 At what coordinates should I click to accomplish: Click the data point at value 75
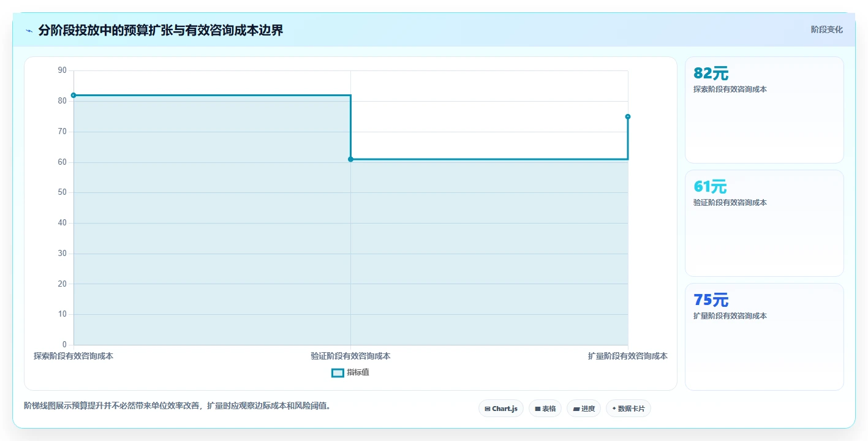[628, 116]
